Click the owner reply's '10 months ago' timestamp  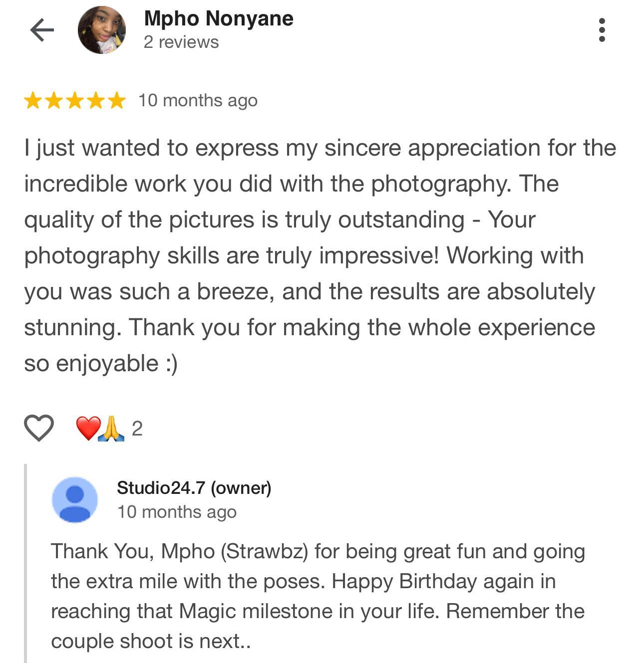(x=177, y=512)
